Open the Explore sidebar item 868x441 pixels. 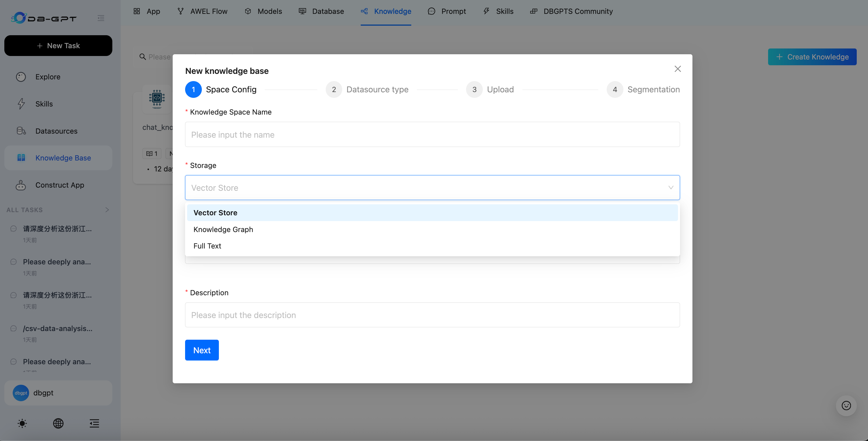coord(48,77)
